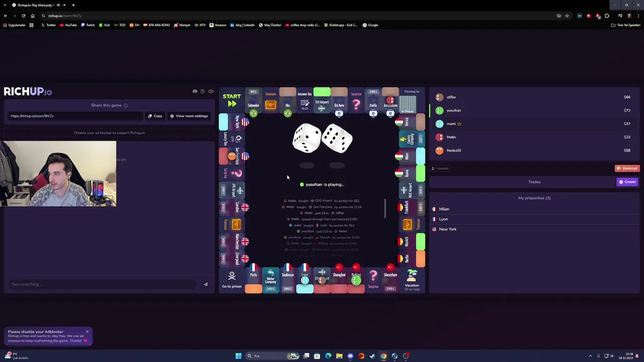Select the Treasure chest tile next to Salvador

point(271,101)
